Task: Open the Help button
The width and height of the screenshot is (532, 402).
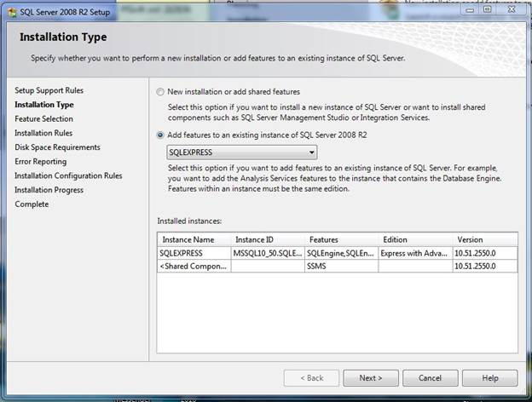Action: tap(490, 378)
